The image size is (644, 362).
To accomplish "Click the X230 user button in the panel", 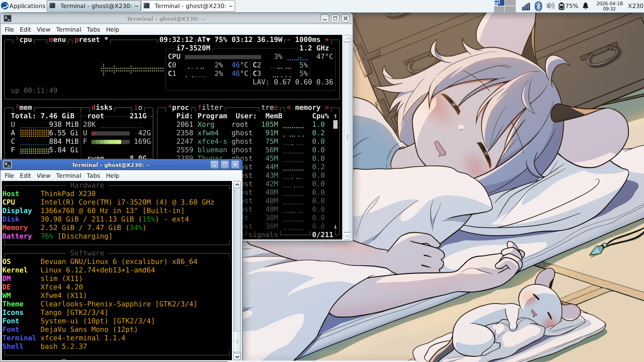I will coord(636,6).
